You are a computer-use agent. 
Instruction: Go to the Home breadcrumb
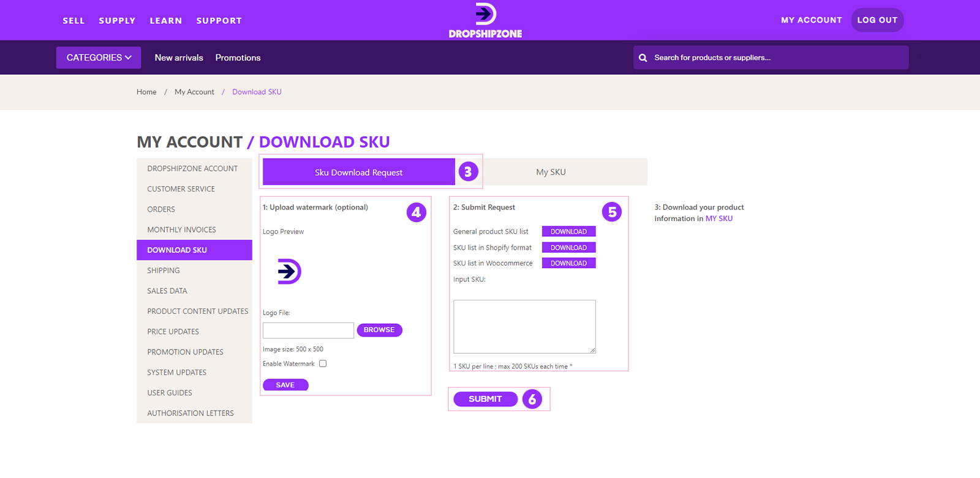(146, 92)
